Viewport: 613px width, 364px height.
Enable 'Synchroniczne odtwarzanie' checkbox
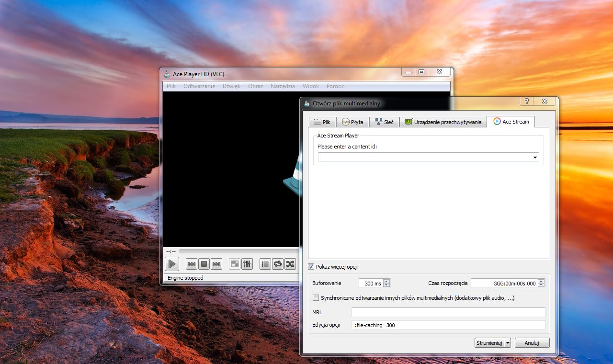pos(316,298)
